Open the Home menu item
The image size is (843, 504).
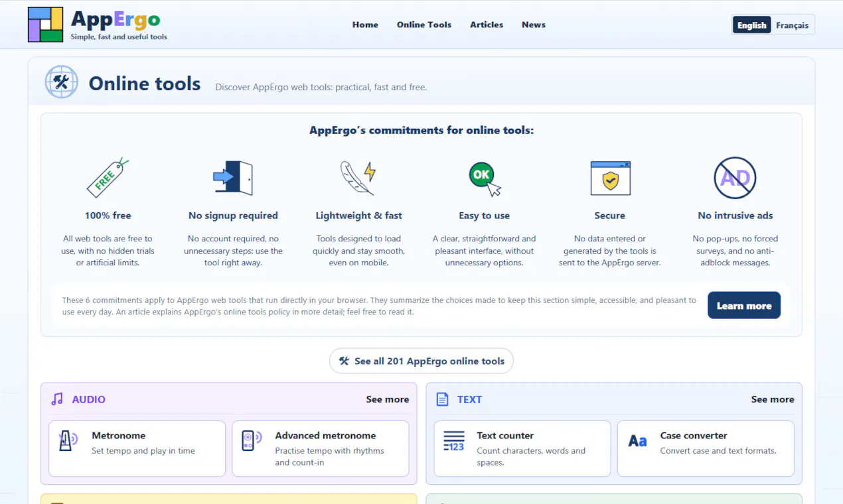pos(365,25)
